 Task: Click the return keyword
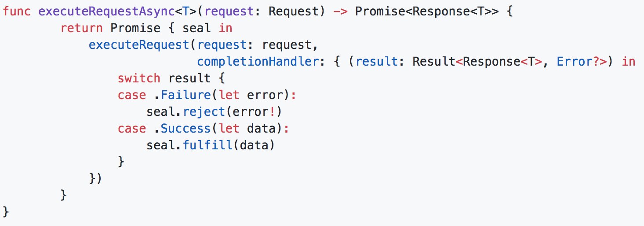point(81,28)
